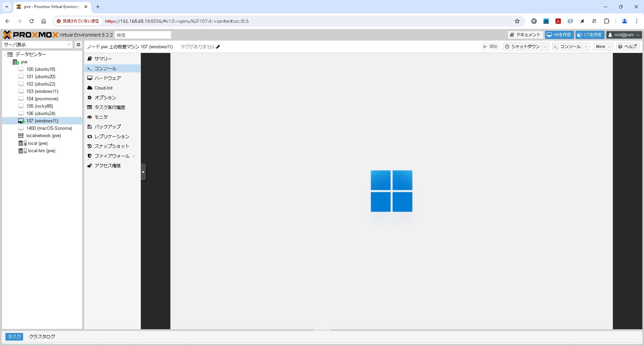The height and width of the screenshot is (346, 644).
Task: Open the スナップショット (Snapshots) panel
Action: tap(111, 146)
